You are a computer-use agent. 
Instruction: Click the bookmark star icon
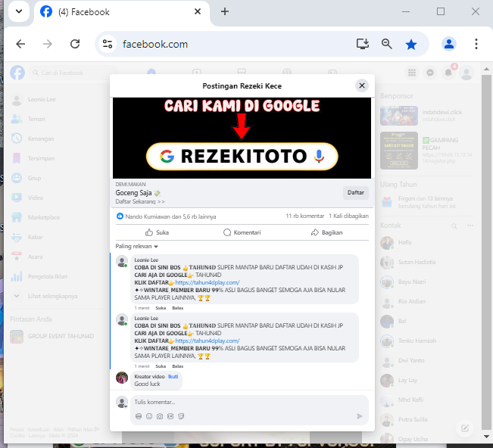[411, 45]
